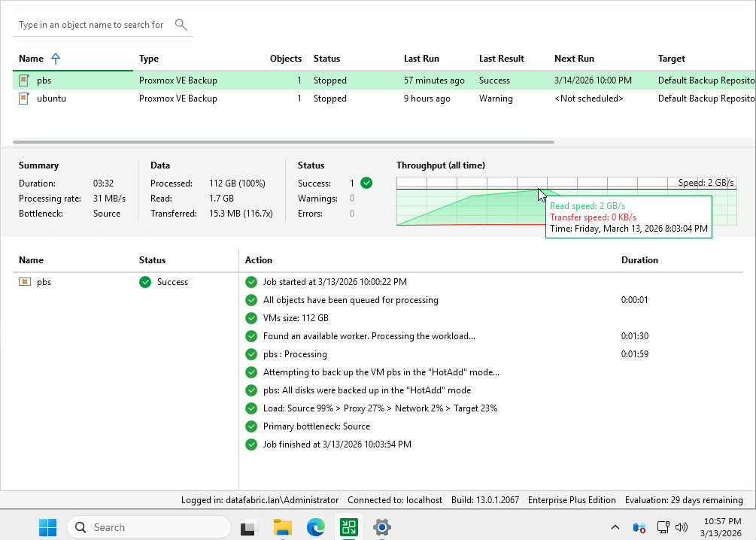Click checkmark beside Found an available worker
756x540 pixels.
(x=251, y=336)
